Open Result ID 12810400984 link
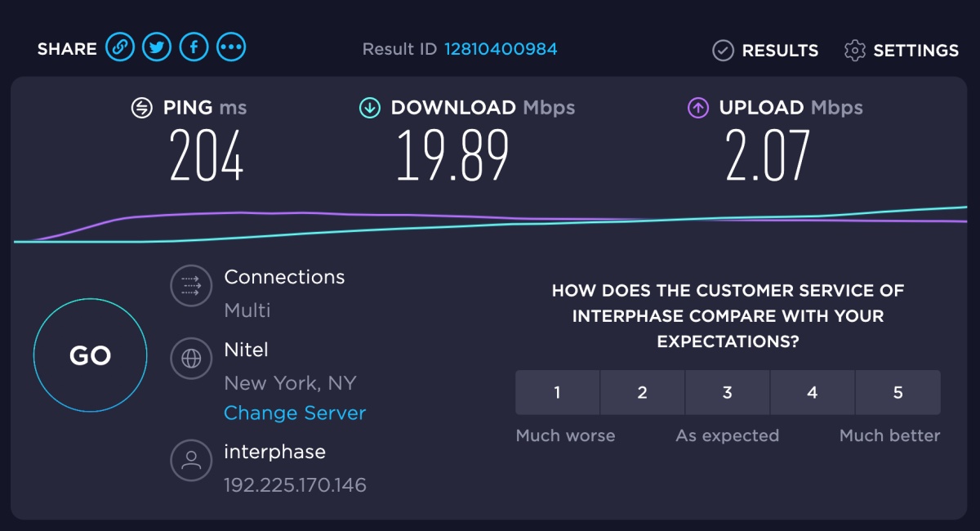Screen dimensions: 980x531 [501, 49]
